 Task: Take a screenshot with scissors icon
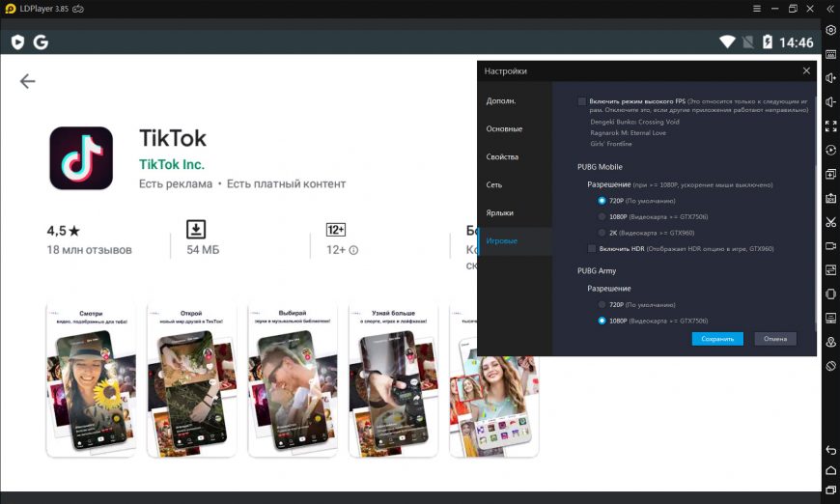pyautogui.click(x=830, y=222)
